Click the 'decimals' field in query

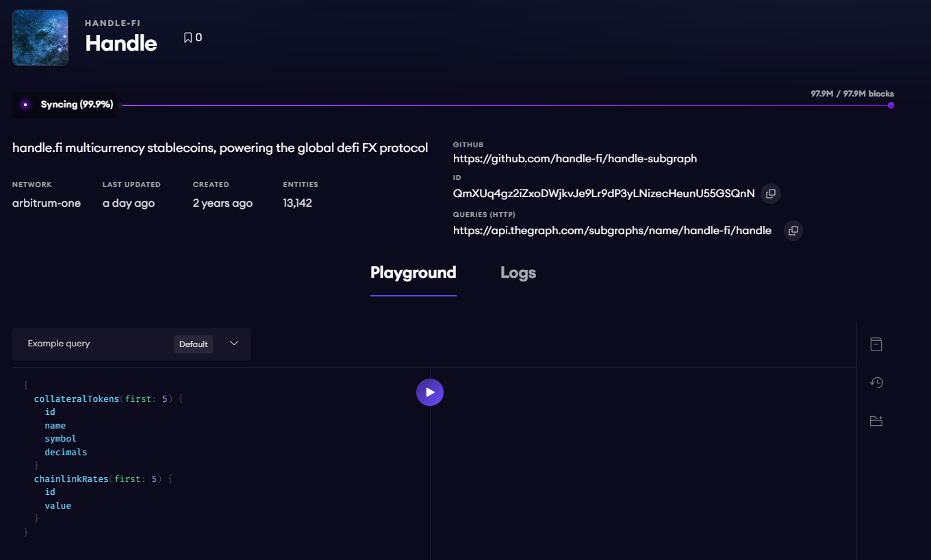pos(66,452)
